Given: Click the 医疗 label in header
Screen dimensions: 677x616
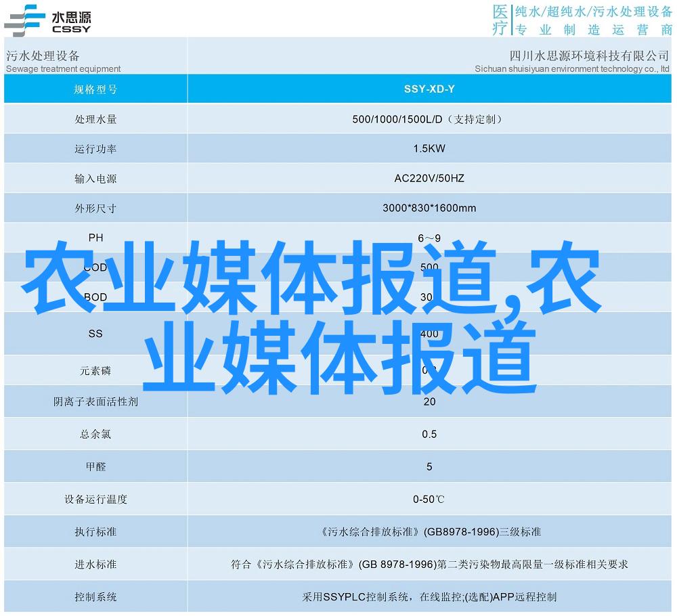Looking at the screenshot, I should coord(499,20).
